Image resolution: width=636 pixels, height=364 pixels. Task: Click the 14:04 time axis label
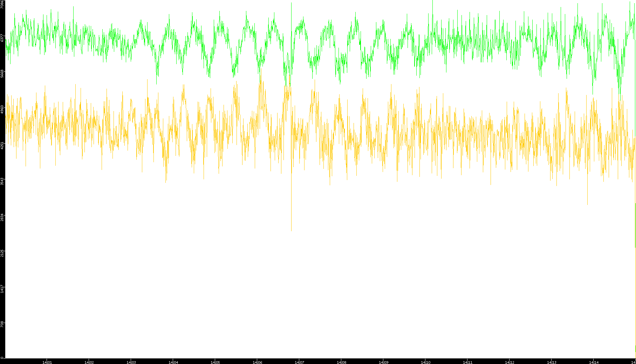pos(173,362)
